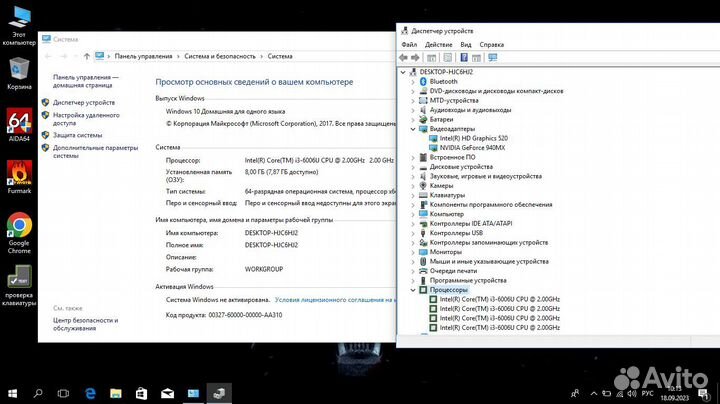Open the Mail app from the taskbar
720x404 pixels.
[x=168, y=393]
